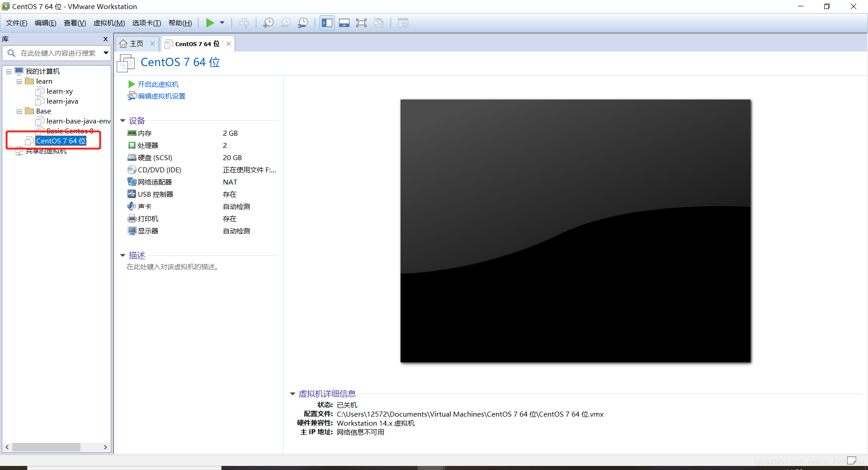Open the snapshot manager icon
Screen dimensions: 868x470
(x=303, y=23)
